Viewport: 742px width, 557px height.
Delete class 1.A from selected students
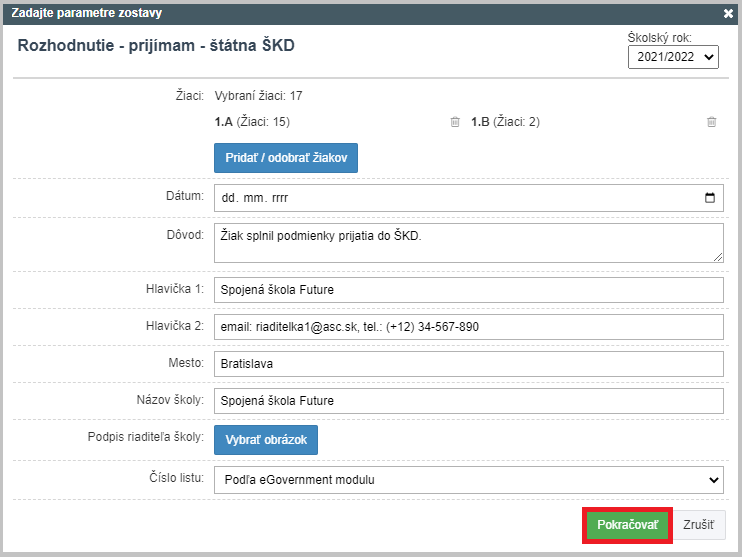tap(455, 122)
